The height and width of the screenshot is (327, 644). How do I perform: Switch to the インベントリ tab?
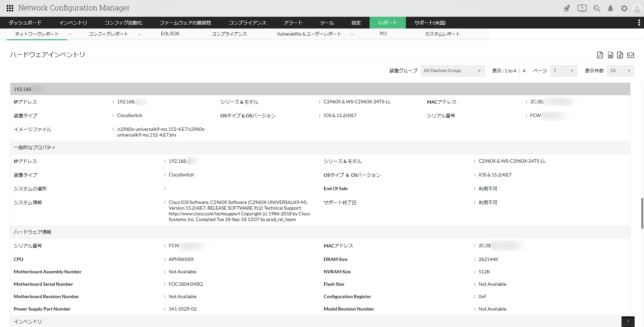click(73, 22)
